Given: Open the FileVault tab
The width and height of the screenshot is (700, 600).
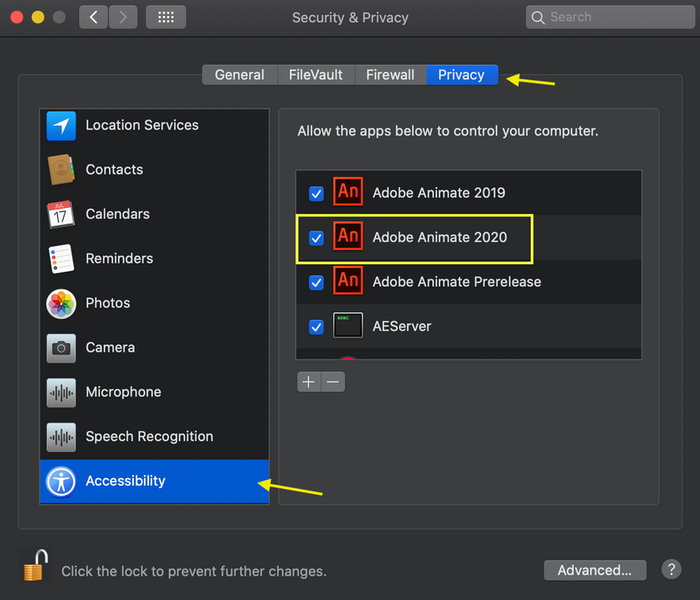Looking at the screenshot, I should coord(316,74).
